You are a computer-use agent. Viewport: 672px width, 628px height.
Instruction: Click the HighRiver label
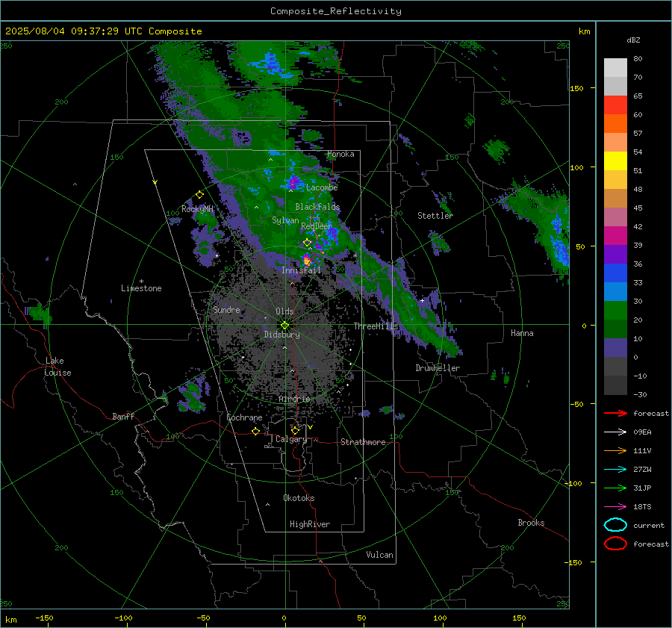[310, 524]
